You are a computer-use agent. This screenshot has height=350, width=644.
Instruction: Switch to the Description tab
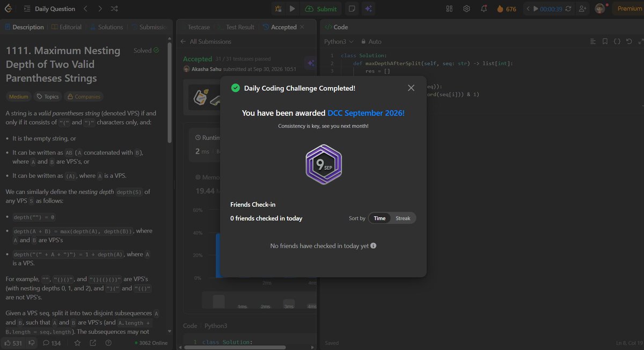pyautogui.click(x=25, y=27)
